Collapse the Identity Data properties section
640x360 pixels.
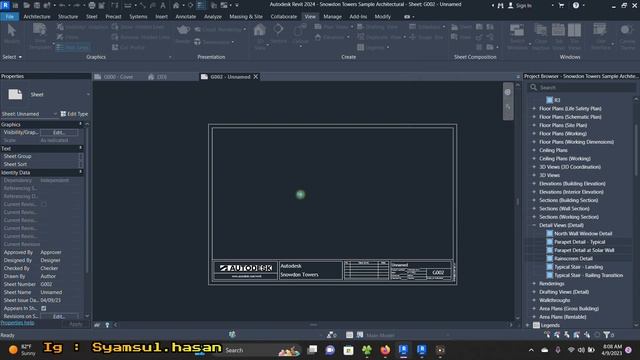coord(80,173)
